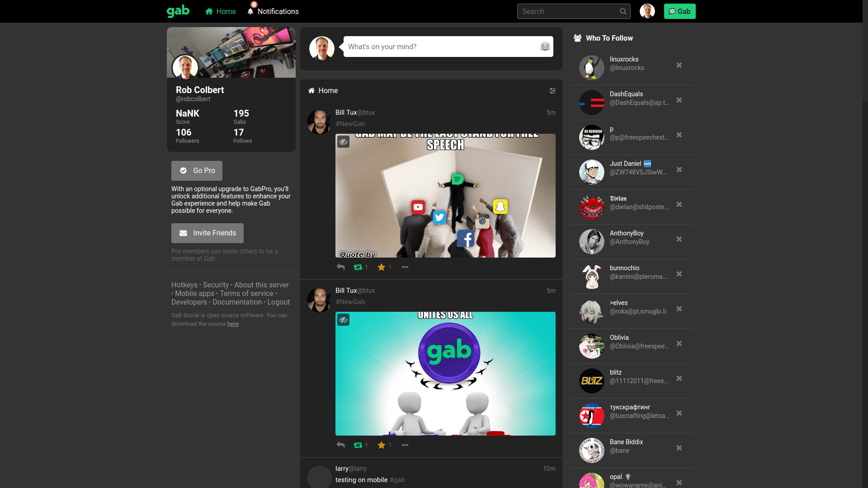Toggle media visibility on Free Speech image
This screenshot has height=488, width=868.
tap(344, 142)
